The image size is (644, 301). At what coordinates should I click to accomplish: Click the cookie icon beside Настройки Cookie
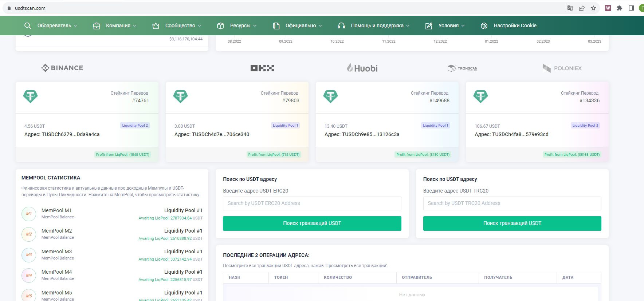484,26
